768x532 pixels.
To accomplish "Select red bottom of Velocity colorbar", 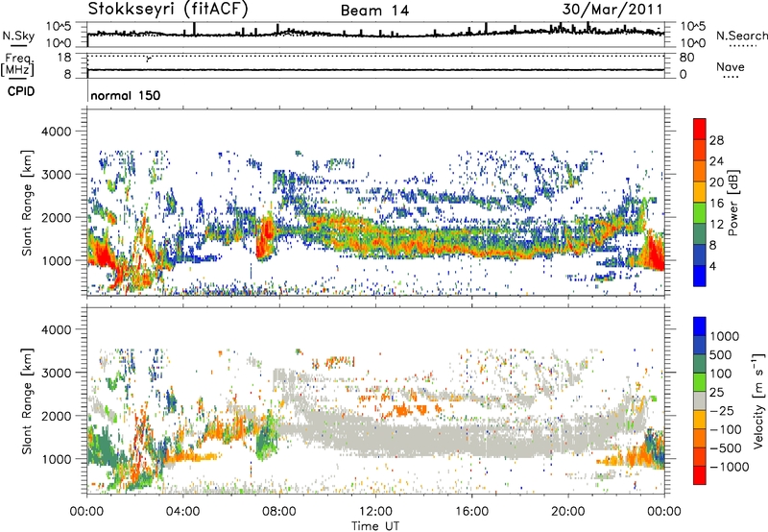I will pos(700,475).
